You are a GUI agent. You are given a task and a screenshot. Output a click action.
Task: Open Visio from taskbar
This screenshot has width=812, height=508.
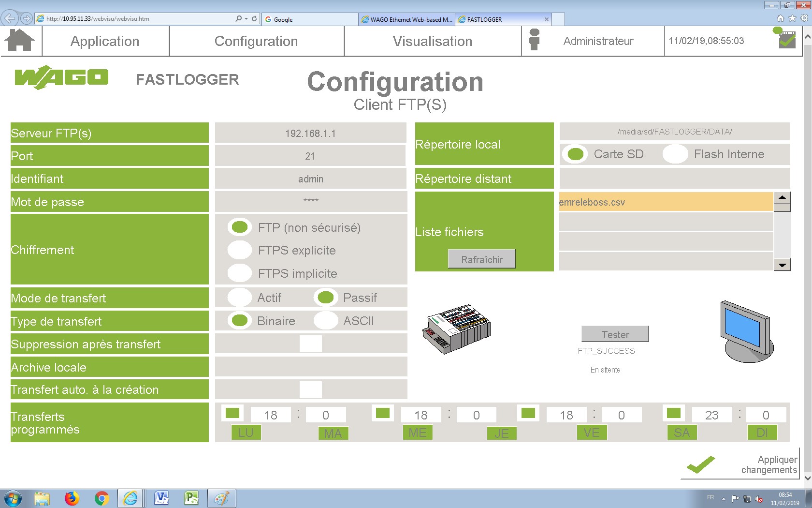(x=161, y=498)
